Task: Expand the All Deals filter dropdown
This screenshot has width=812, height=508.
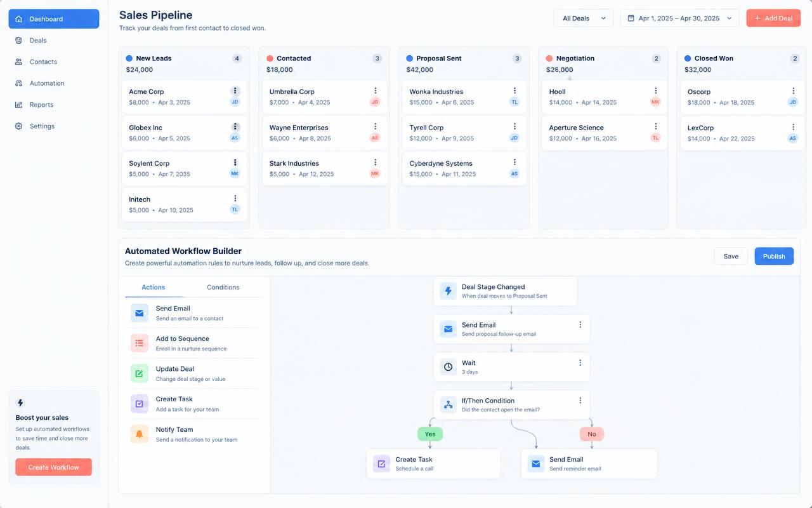Action: coord(584,18)
